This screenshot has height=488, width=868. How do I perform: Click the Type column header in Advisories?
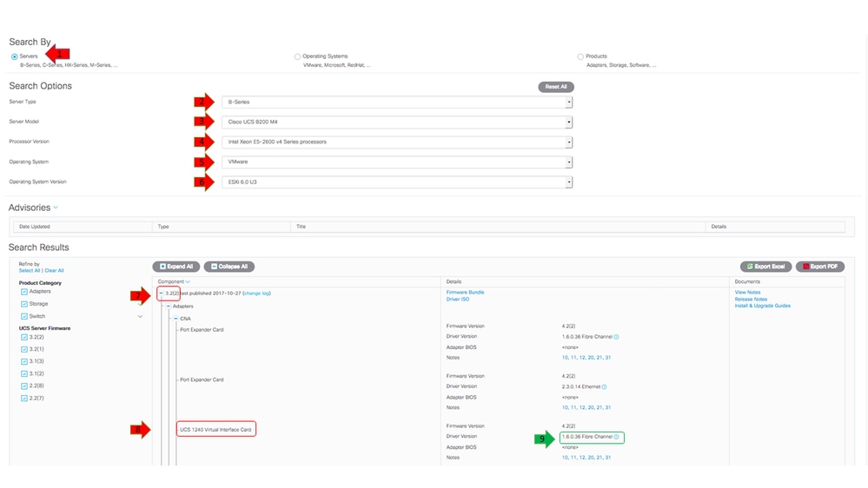163,227
